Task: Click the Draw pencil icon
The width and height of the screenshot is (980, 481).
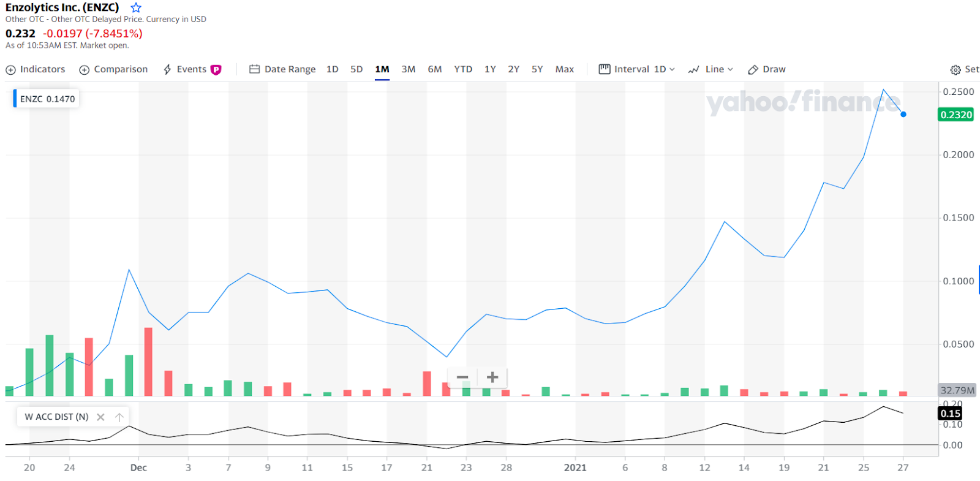Action: 753,70
